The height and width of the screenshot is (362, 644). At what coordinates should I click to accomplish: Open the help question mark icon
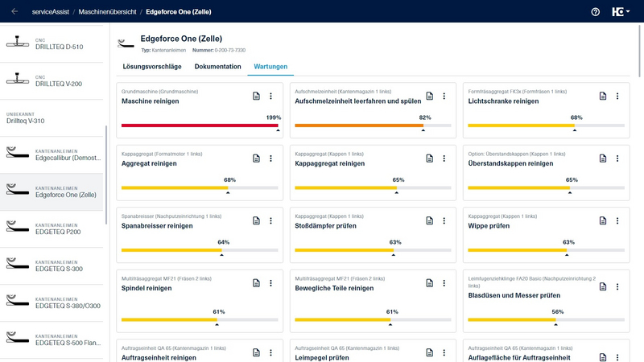[x=596, y=12]
